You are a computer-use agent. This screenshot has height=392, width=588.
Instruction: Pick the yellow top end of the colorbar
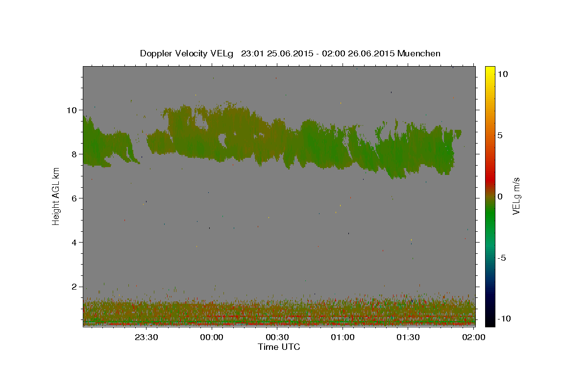tap(490, 70)
